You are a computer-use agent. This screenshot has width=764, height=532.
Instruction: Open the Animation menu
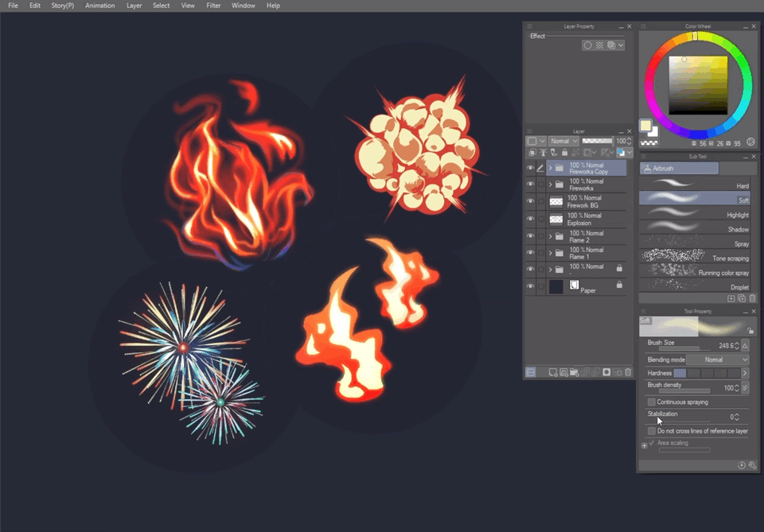[x=100, y=6]
